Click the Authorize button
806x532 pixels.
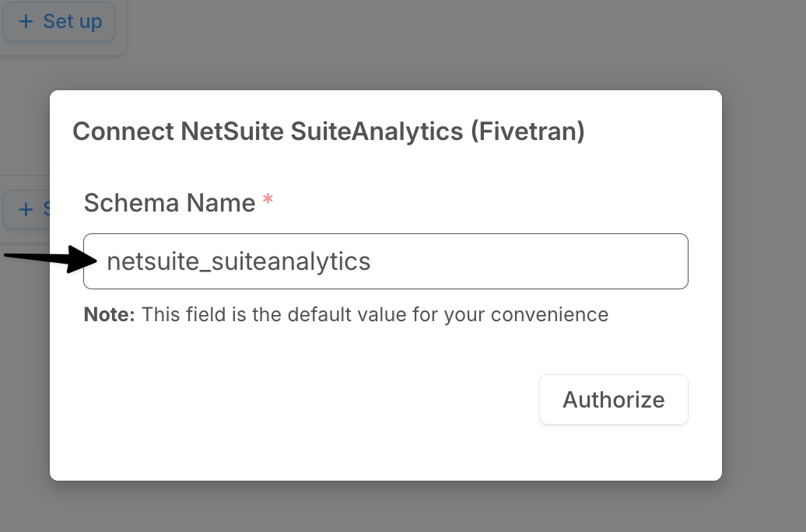pos(613,399)
